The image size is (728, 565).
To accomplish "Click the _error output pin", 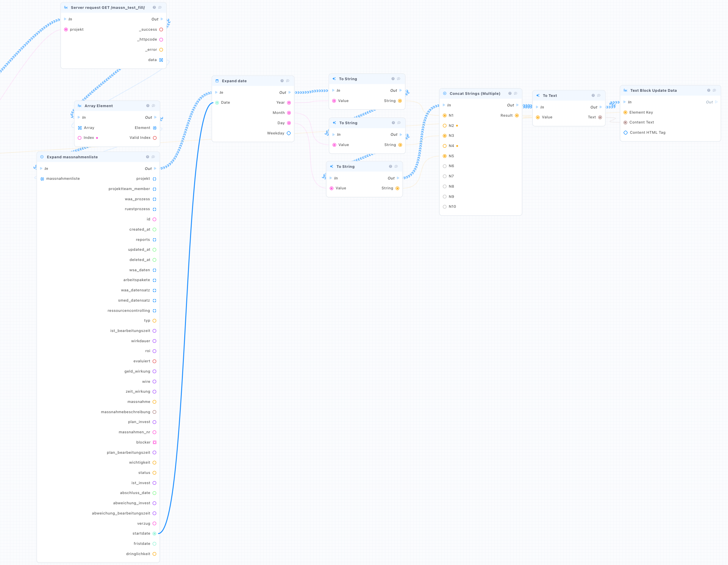I will click(161, 50).
